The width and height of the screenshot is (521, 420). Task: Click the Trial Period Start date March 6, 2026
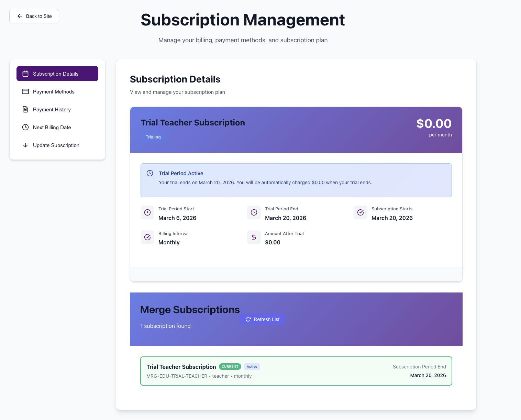[177, 218]
